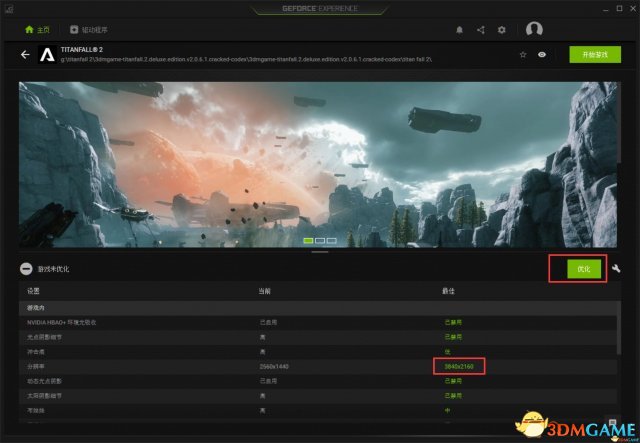This screenshot has height=443, width=640.
Task: Select the 光点阴影细节 row label
Action: (44, 337)
